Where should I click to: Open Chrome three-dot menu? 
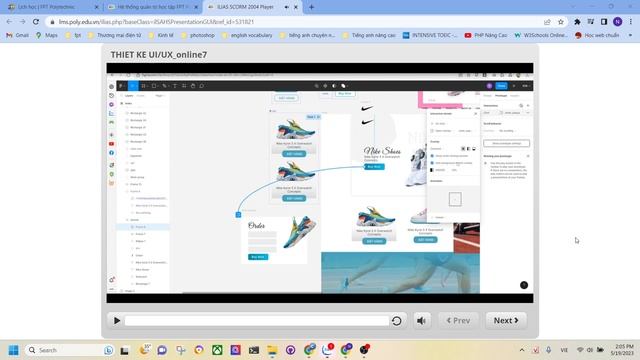point(631,22)
